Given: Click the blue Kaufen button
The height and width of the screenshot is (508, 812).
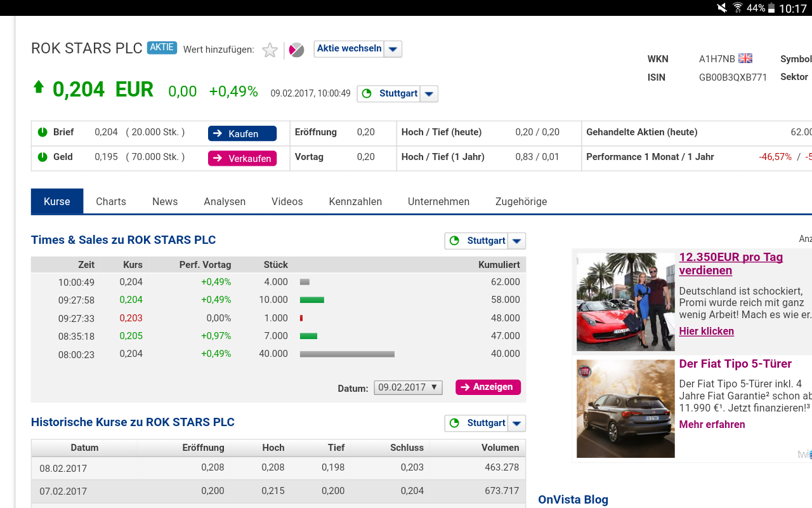Looking at the screenshot, I should 242,133.
